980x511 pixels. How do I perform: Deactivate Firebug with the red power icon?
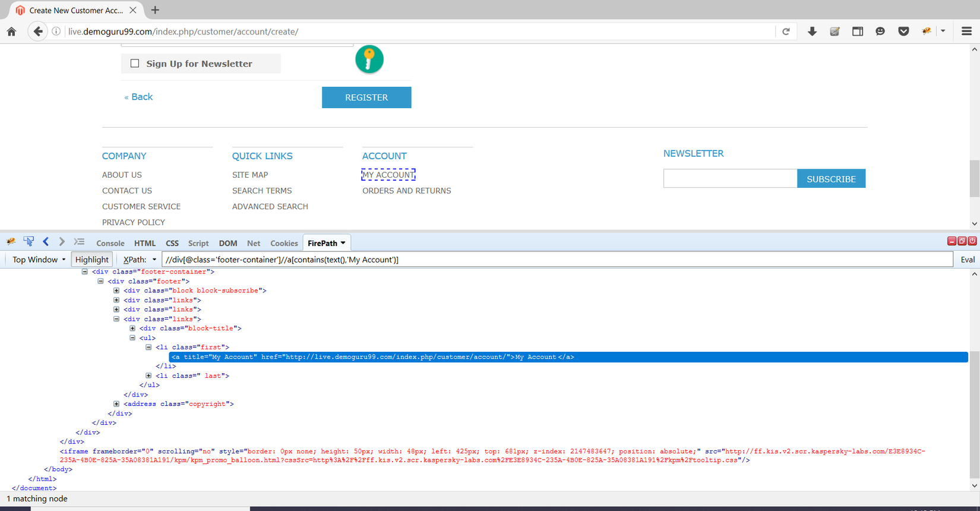click(972, 241)
